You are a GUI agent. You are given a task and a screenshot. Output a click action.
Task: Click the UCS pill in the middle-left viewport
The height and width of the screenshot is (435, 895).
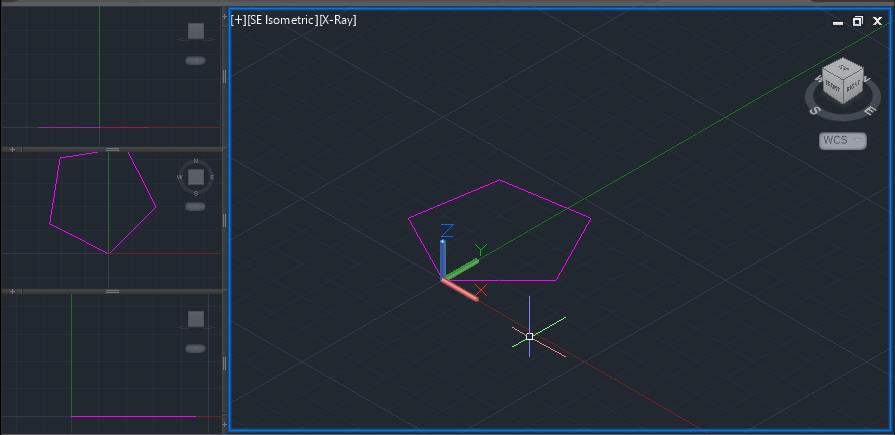tap(195, 206)
